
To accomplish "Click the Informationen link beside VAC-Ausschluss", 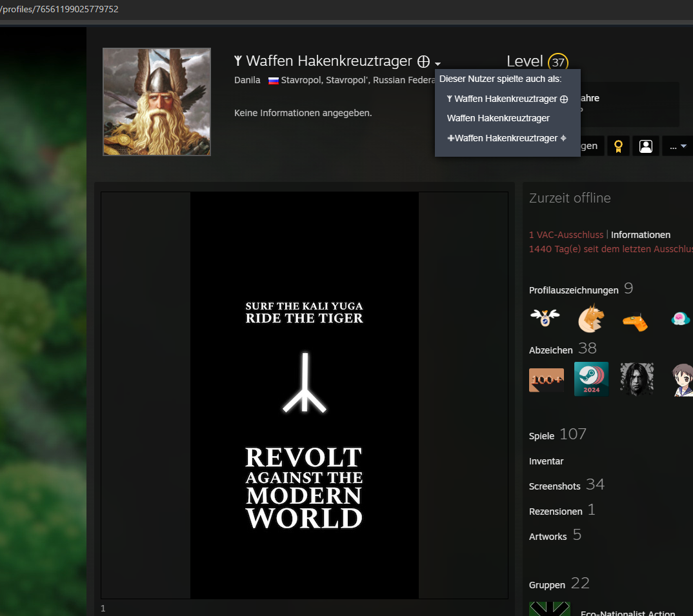I will (x=640, y=235).
